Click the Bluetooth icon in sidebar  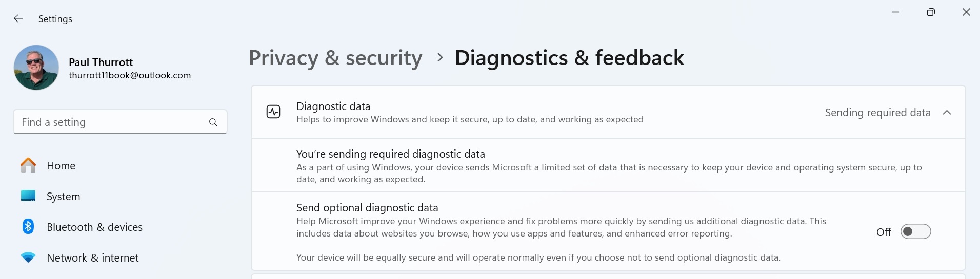click(28, 226)
